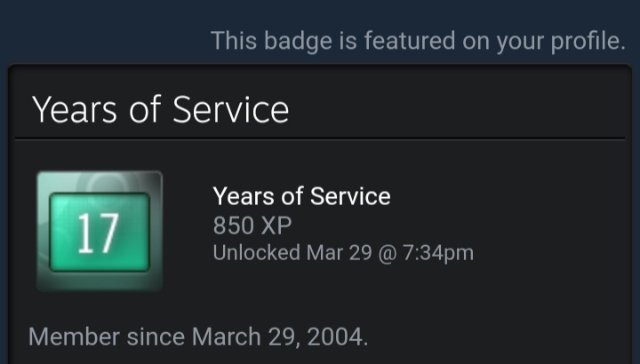This screenshot has height=364, width=640.
Task: Click the 'XP' label after 850
Action: [276, 225]
